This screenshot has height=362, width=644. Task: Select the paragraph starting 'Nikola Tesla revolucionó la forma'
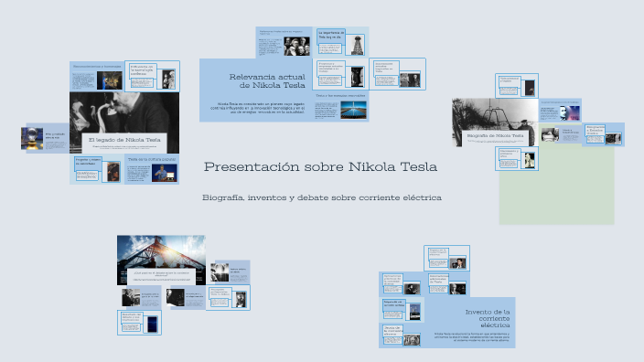471,337
